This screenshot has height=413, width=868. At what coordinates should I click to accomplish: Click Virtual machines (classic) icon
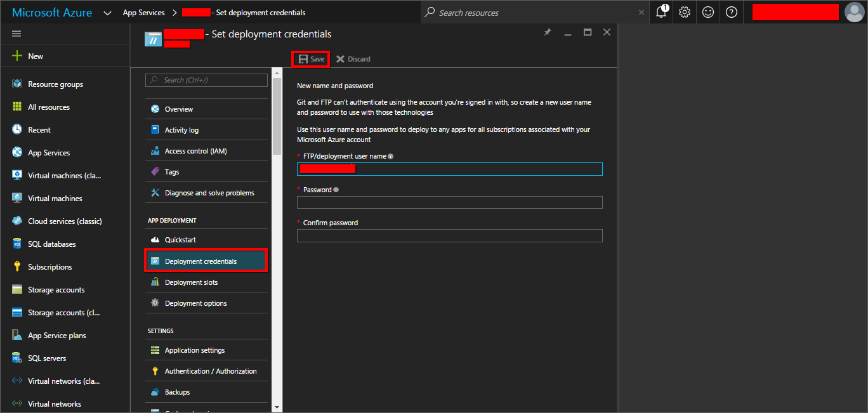[x=17, y=175]
